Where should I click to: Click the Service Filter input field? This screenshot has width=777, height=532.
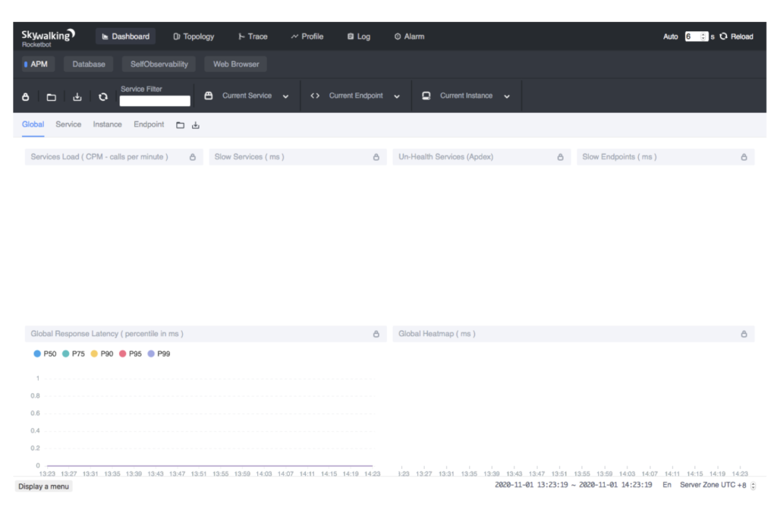(155, 101)
